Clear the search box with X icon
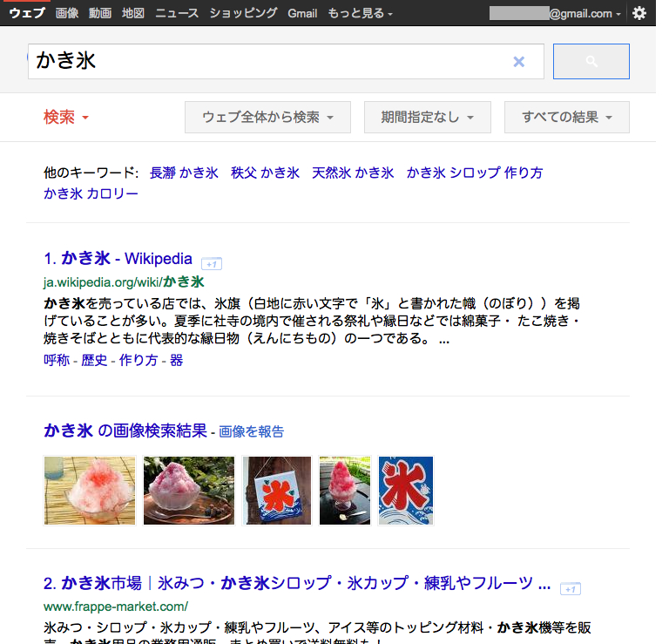Image resolution: width=669 pixels, height=644 pixels. tap(519, 62)
